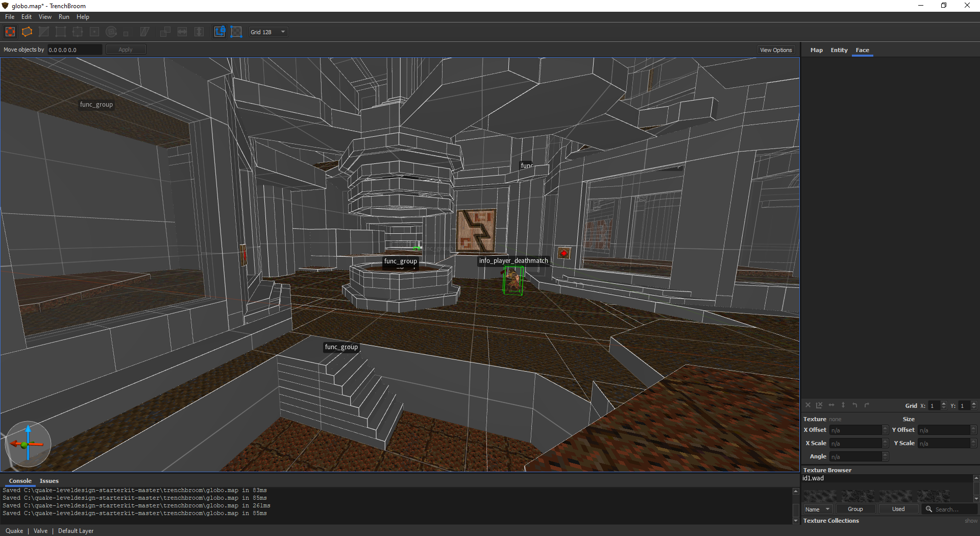Viewport: 980px width, 536px height.
Task: Switch to the Entity tab
Action: pos(839,50)
